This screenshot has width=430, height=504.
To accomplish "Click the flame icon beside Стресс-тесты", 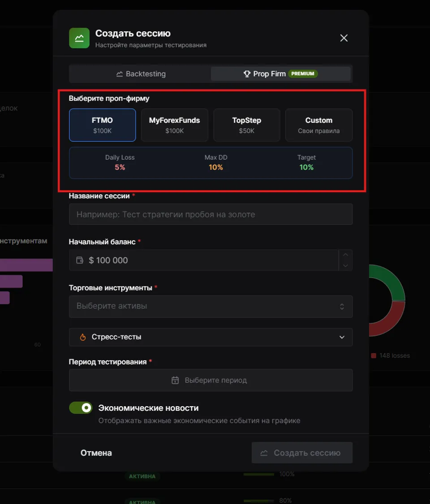I will coord(82,337).
